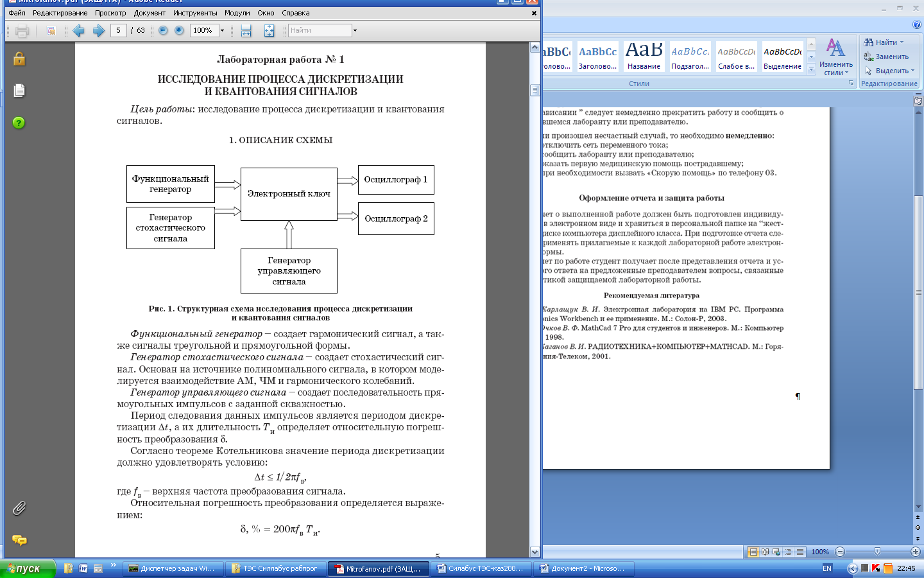The width and height of the screenshot is (924, 578).
Task: Click Word zoom slider handle
Action: (877, 552)
